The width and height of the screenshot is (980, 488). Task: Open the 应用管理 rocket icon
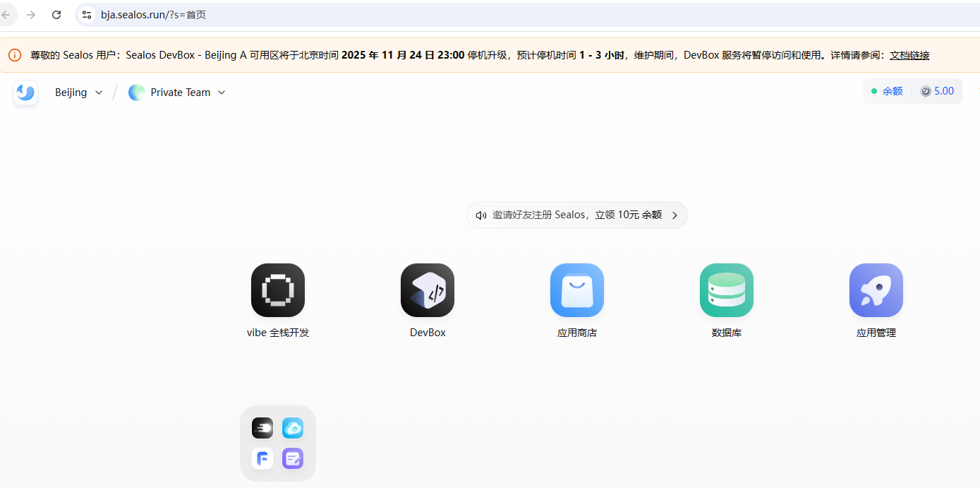[x=876, y=290]
